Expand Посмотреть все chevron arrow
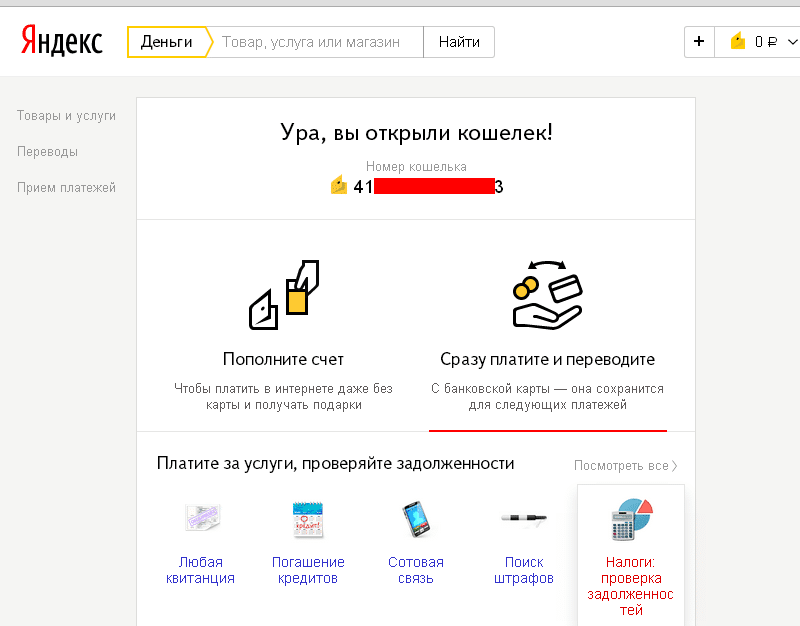The image size is (800, 626). tap(674, 466)
